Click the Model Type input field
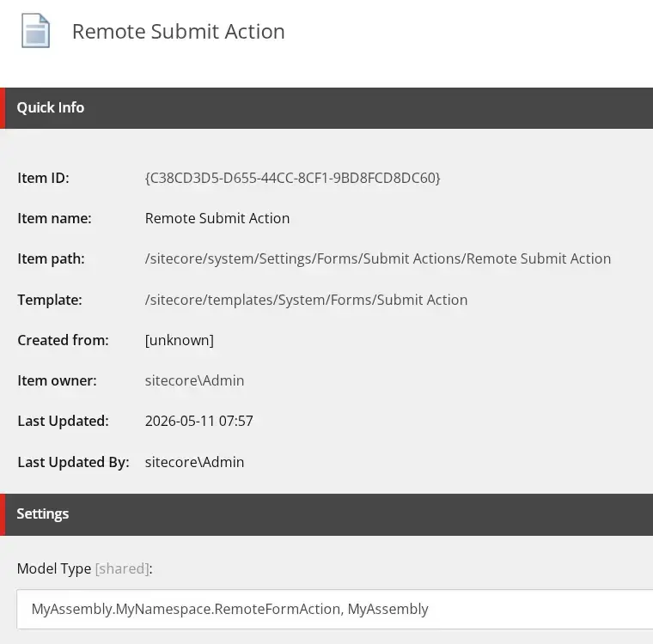The height and width of the screenshot is (644, 653). [335, 609]
